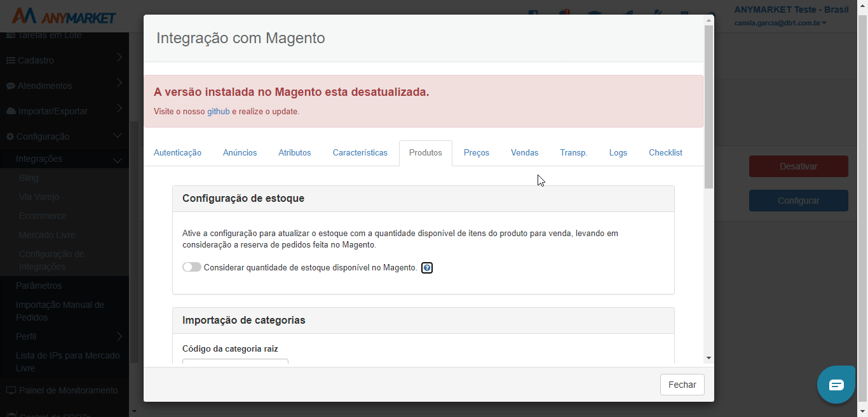Click the ANYMARKET Teste - Brasil account name
Viewport: 868px width, 417px height.
(x=791, y=10)
